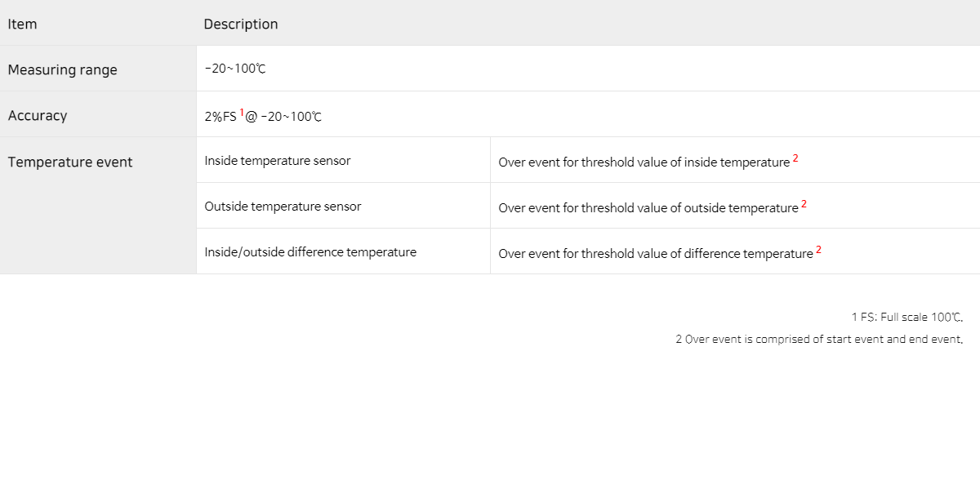This screenshot has width=980, height=498.
Task: Click the 2%FS accuracy value
Action: pyautogui.click(x=220, y=117)
